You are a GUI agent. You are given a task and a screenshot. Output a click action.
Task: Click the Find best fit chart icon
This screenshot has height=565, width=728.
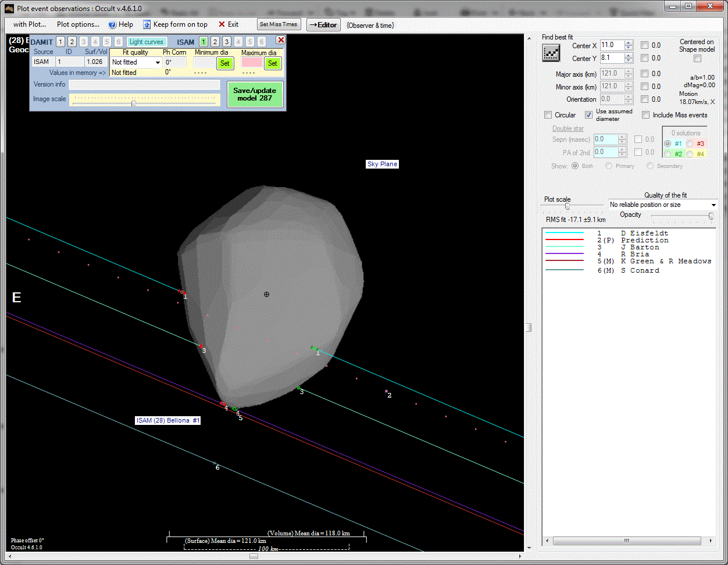pyautogui.click(x=551, y=53)
